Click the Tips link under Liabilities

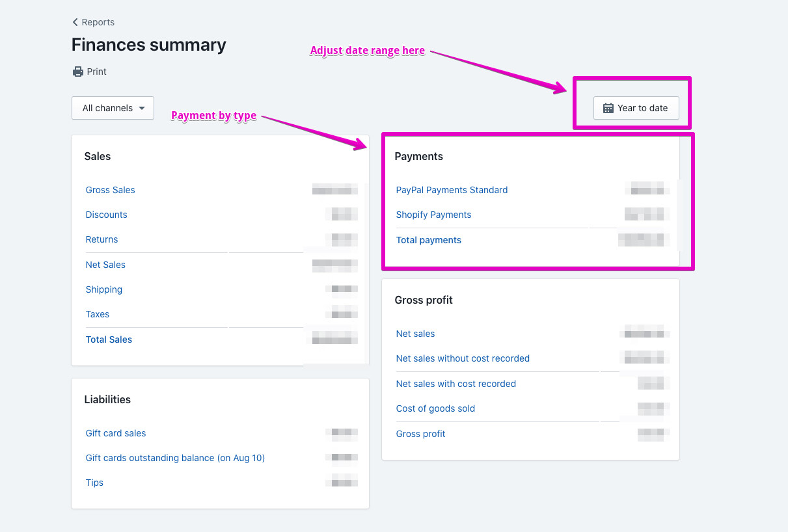click(x=94, y=483)
